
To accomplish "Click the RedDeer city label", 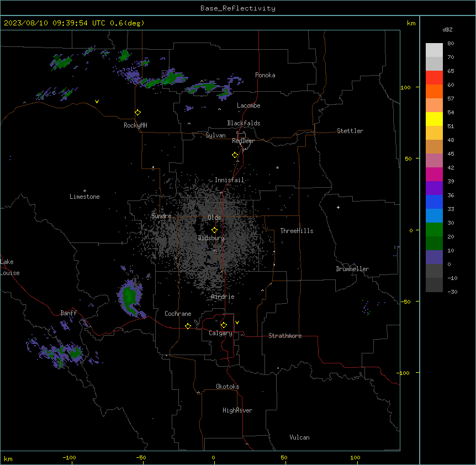I will pyautogui.click(x=243, y=141).
